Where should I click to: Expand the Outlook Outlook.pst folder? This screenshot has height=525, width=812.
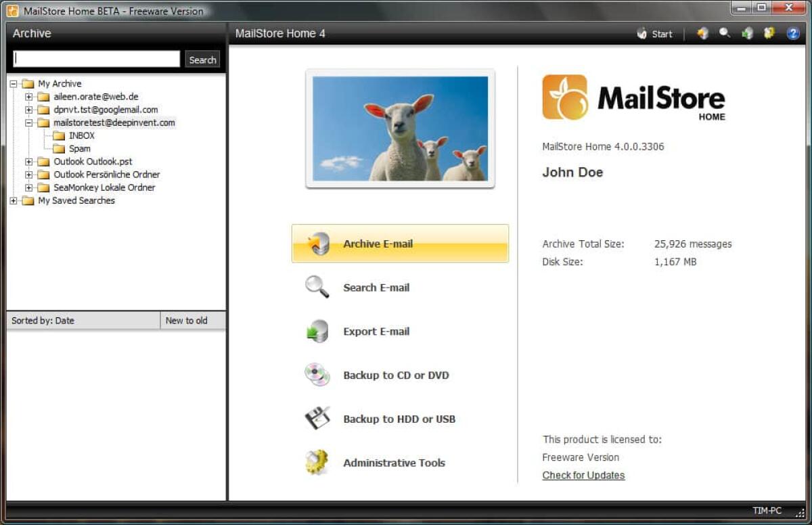28,161
